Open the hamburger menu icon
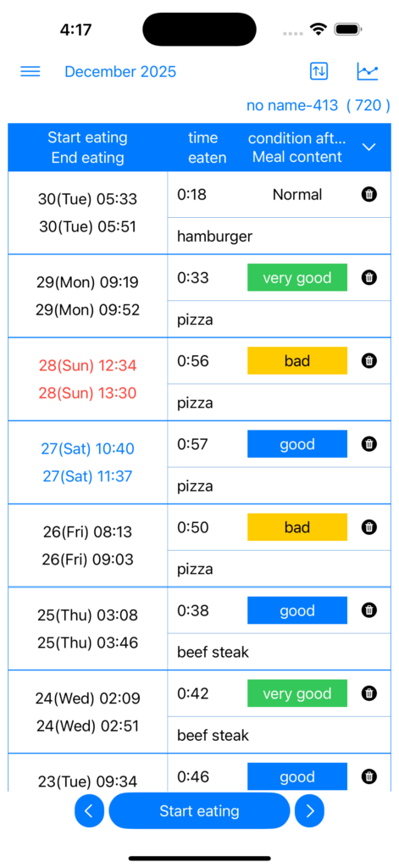This screenshot has width=399, height=868. click(30, 71)
